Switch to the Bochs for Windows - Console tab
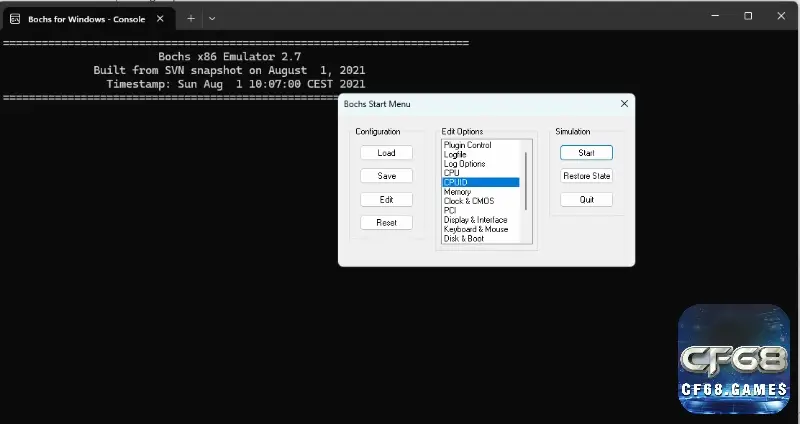 [x=87, y=19]
